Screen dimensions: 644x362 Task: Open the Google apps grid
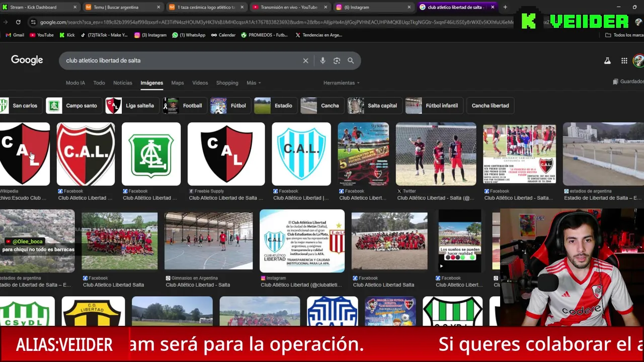tap(624, 60)
